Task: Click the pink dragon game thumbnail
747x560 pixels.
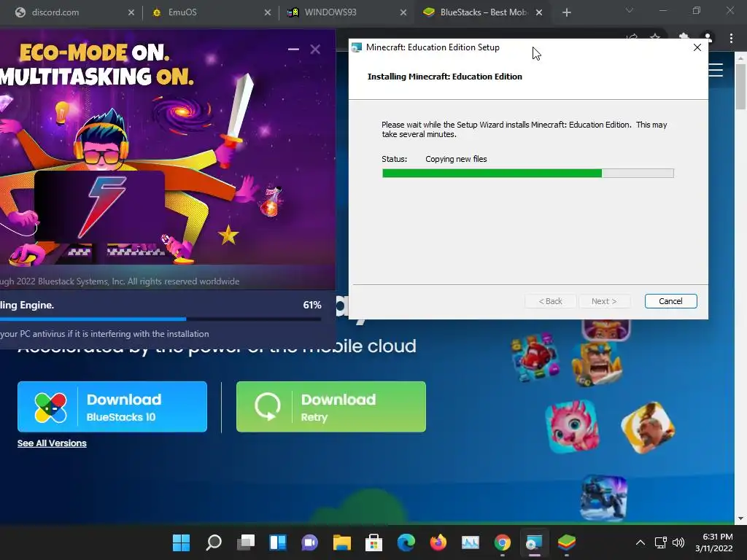Action: [x=572, y=426]
